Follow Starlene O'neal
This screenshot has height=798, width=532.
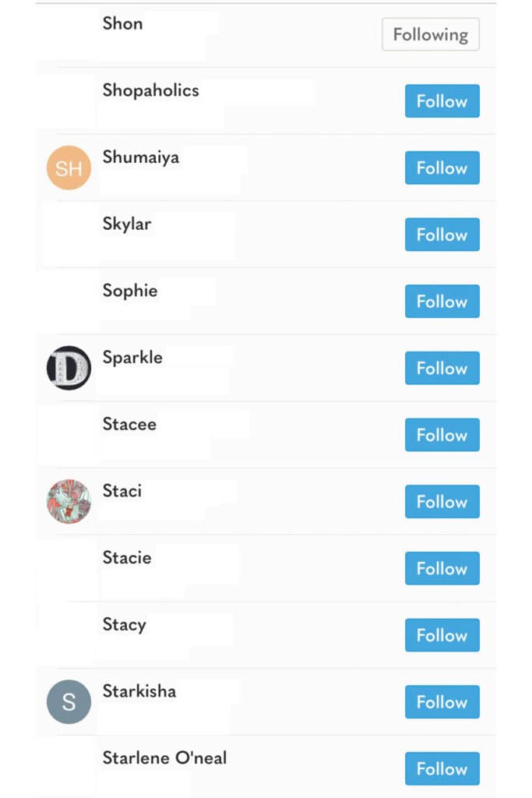[x=442, y=768]
